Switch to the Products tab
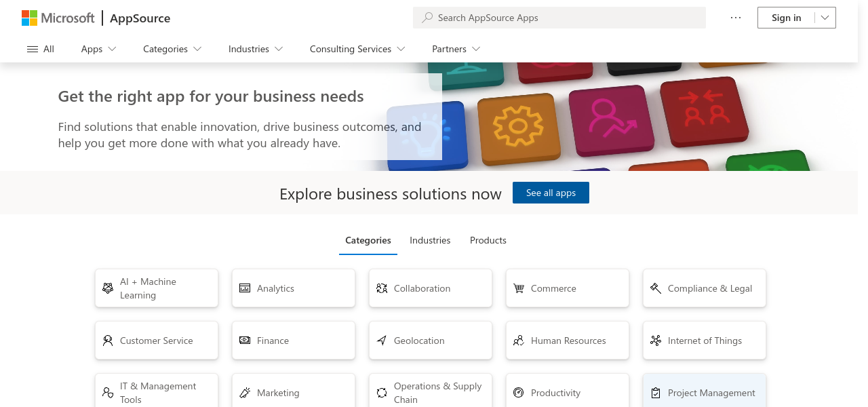The width and height of the screenshot is (868, 407). point(488,240)
